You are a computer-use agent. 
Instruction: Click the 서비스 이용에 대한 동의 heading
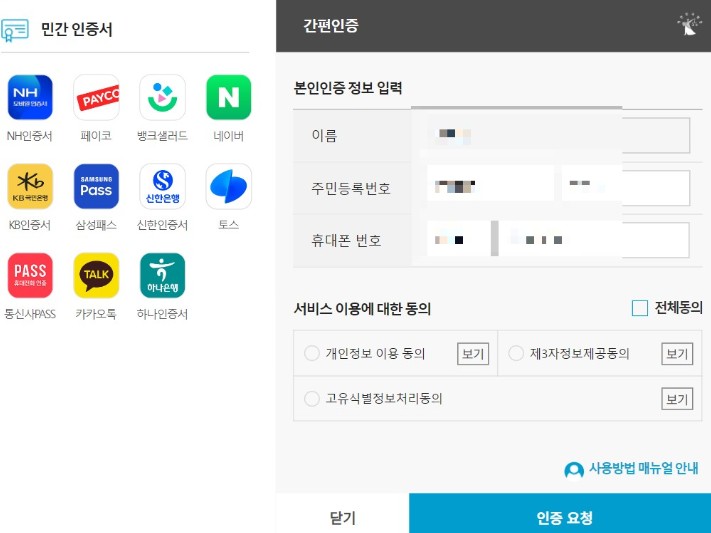[x=362, y=309]
